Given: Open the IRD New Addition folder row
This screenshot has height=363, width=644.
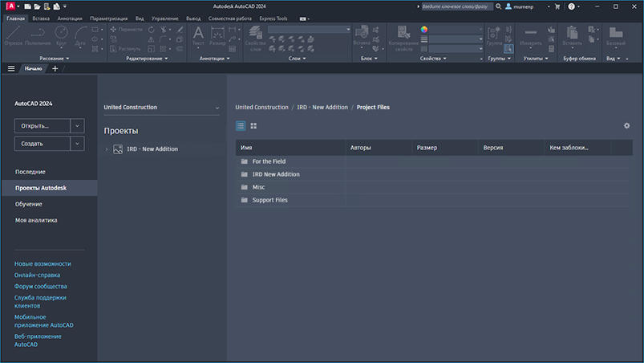Looking at the screenshot, I should (x=432, y=174).
